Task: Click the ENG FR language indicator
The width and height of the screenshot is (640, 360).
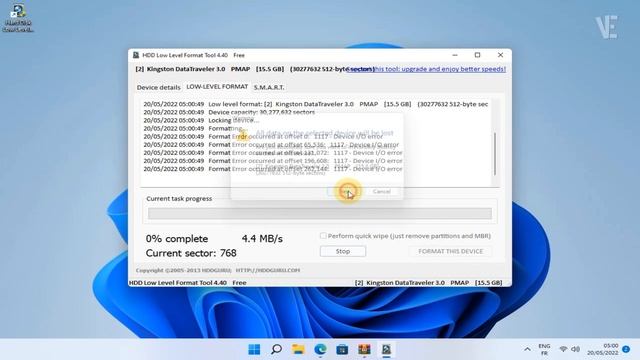Action: [544, 349]
